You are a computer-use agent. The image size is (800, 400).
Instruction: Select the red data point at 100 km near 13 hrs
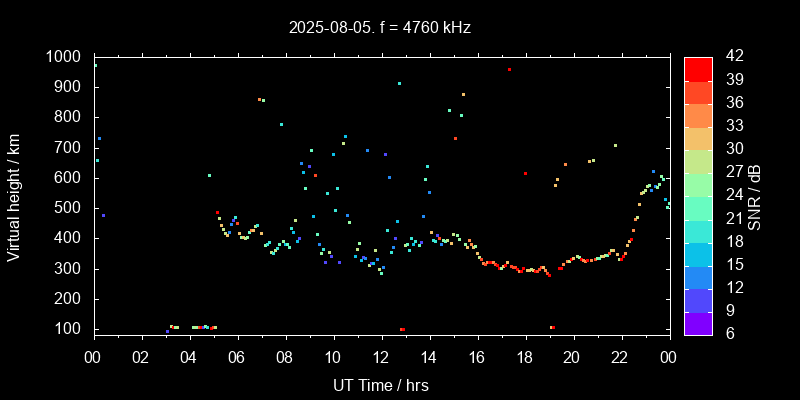(402, 329)
